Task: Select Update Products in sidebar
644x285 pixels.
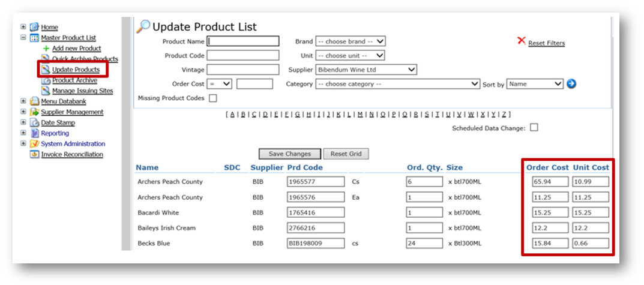Action: tap(76, 70)
